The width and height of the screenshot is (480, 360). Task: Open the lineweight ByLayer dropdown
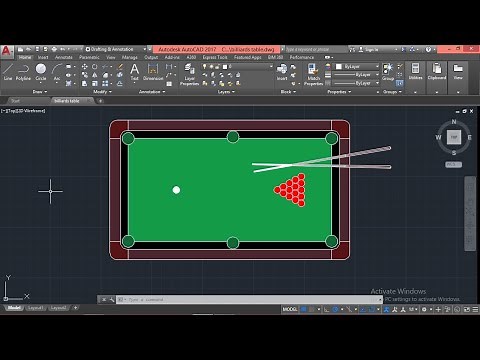[x=357, y=74]
